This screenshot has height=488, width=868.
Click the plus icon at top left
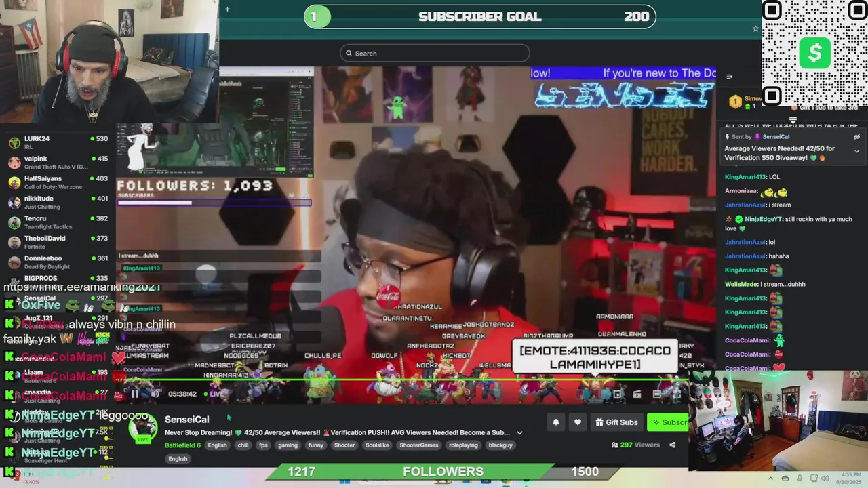tap(227, 9)
